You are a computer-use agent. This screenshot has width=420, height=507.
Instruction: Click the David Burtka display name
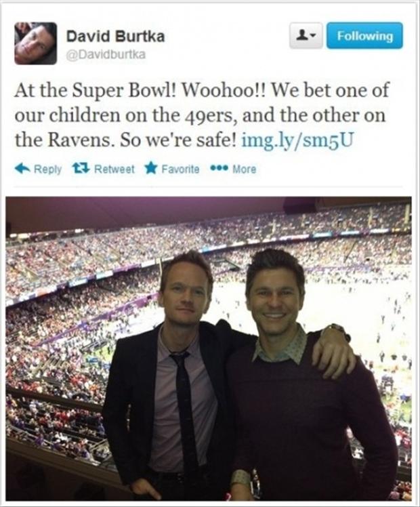pyautogui.click(x=115, y=36)
